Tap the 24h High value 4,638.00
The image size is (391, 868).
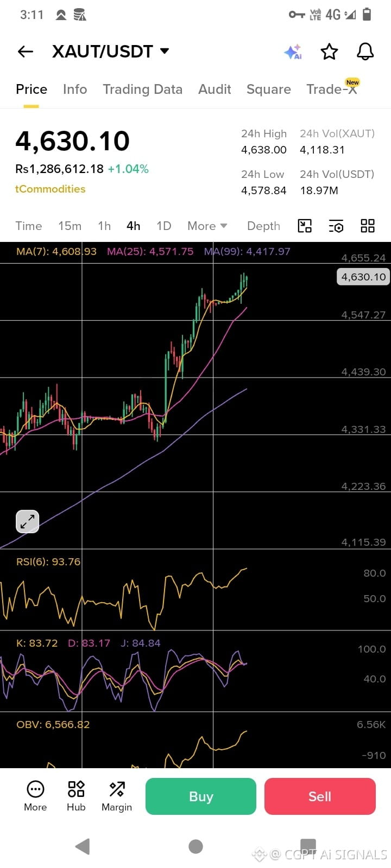pyautogui.click(x=264, y=150)
